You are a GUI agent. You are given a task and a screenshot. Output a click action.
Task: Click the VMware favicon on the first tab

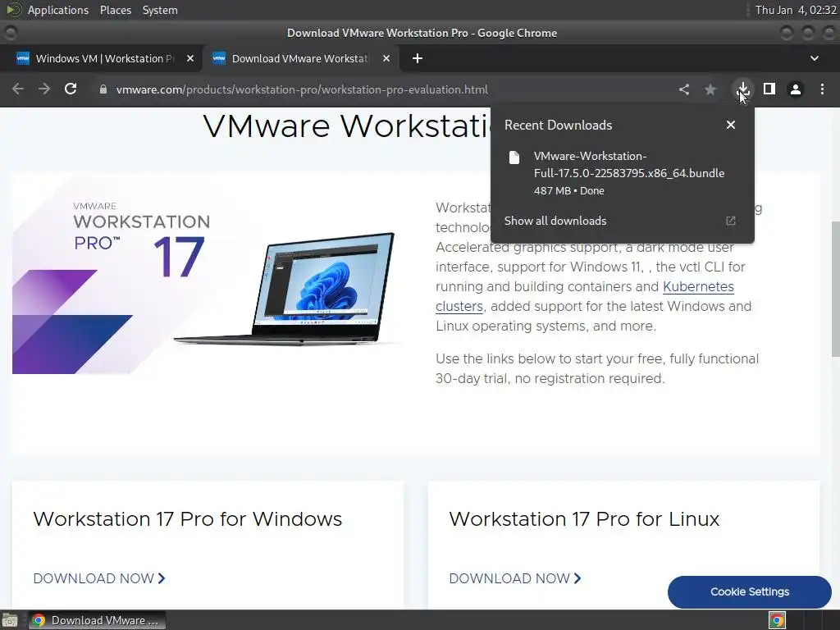(23, 58)
